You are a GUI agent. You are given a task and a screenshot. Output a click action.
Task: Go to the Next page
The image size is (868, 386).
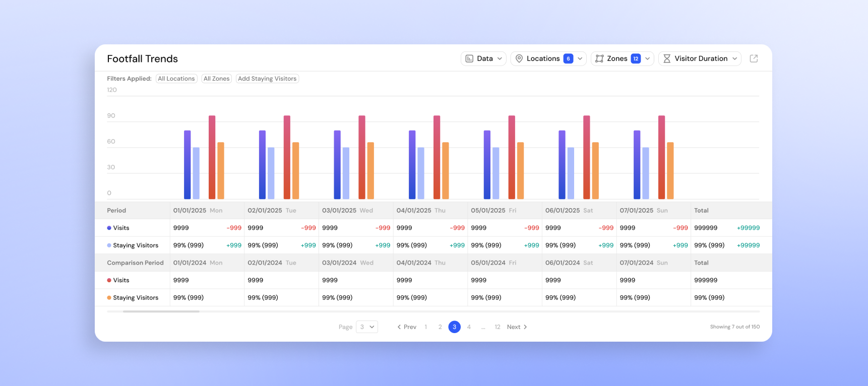point(517,327)
